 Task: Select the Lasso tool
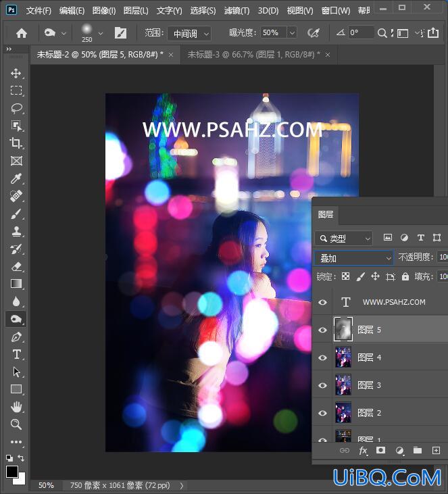pos(16,108)
